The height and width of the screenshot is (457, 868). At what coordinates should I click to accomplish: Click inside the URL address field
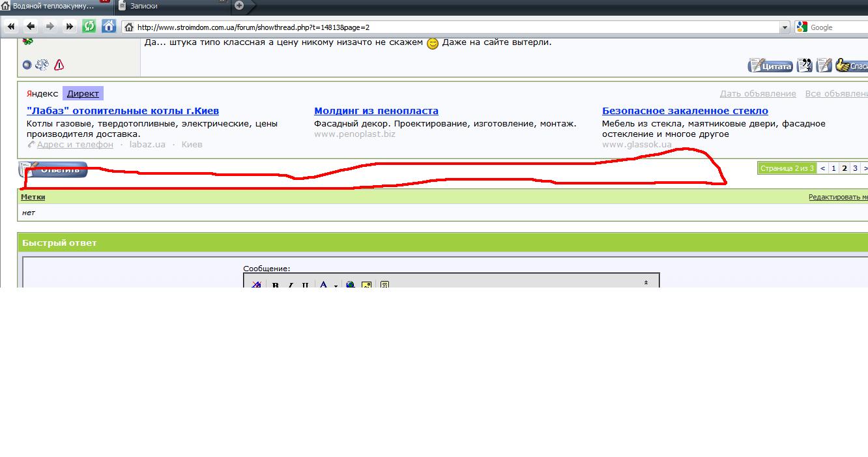tap(456, 27)
